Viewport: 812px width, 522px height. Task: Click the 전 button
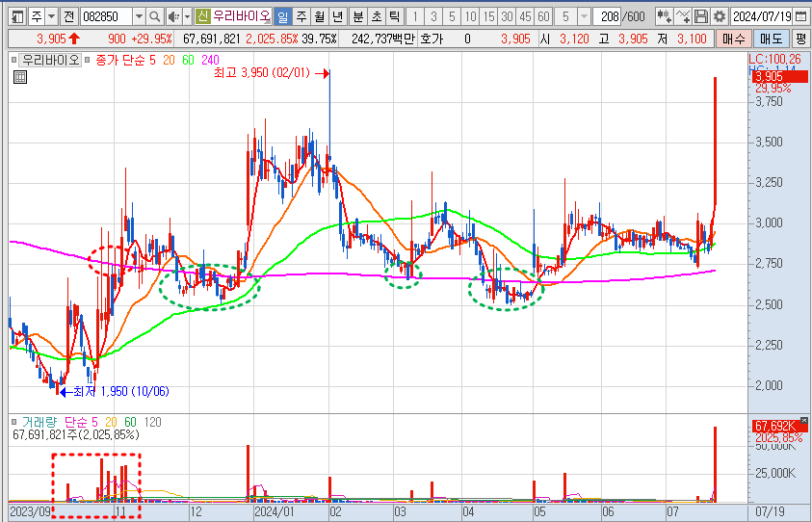click(x=69, y=17)
